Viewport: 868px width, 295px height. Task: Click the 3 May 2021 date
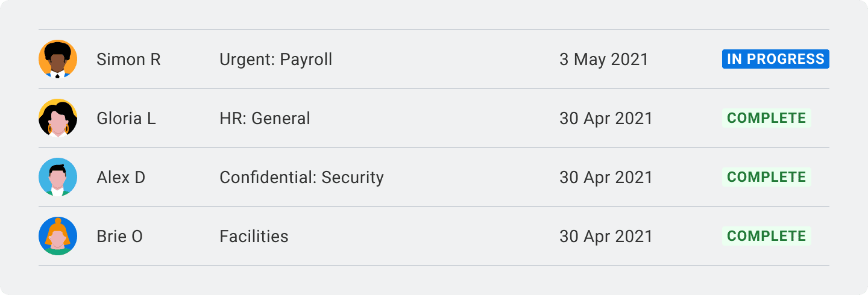click(603, 60)
